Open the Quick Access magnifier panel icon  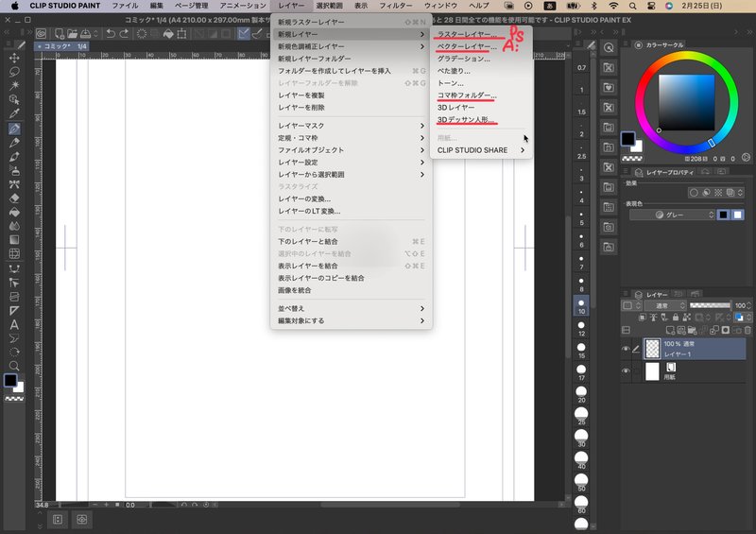point(609,48)
